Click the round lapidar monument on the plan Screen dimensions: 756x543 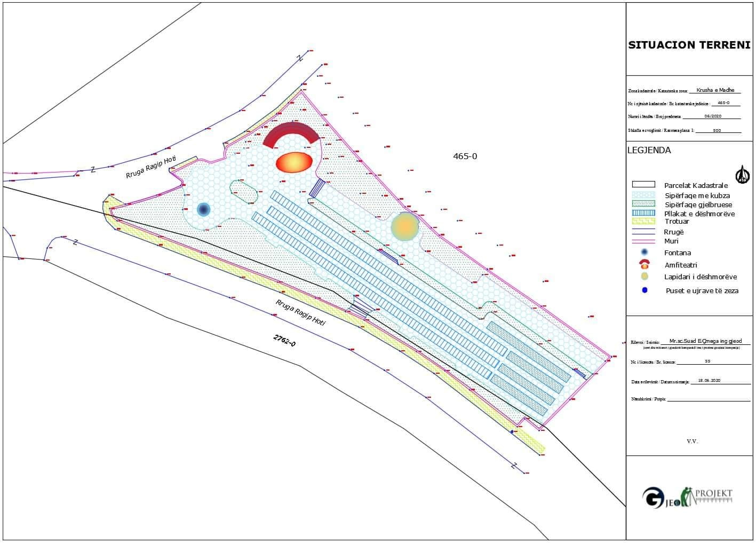click(x=404, y=226)
